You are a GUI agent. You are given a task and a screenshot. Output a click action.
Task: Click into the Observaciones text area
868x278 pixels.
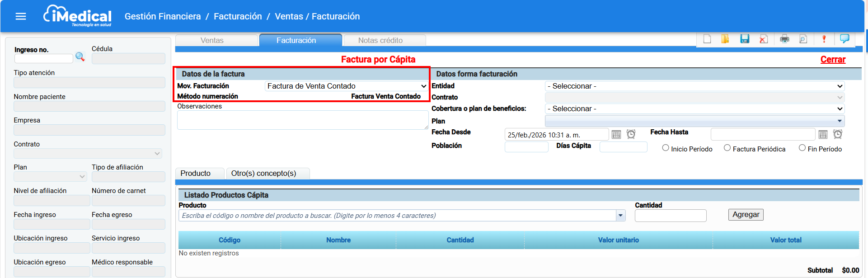tap(302, 120)
